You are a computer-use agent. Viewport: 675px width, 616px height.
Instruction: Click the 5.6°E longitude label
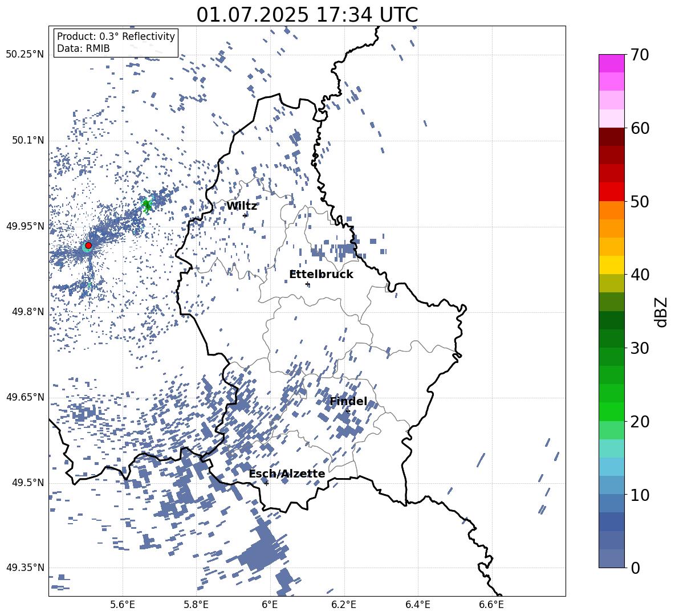tap(123, 605)
